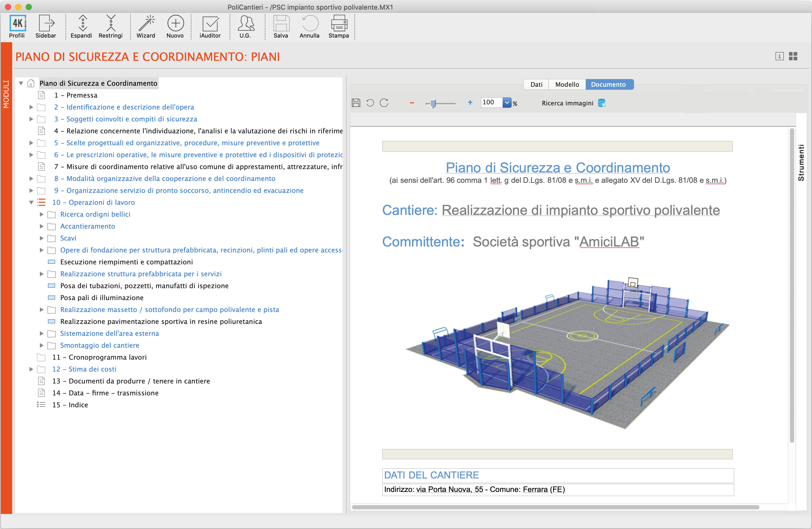This screenshot has height=529, width=812.
Task: Open the Strumenti vertical panel tab
Action: tap(801, 162)
